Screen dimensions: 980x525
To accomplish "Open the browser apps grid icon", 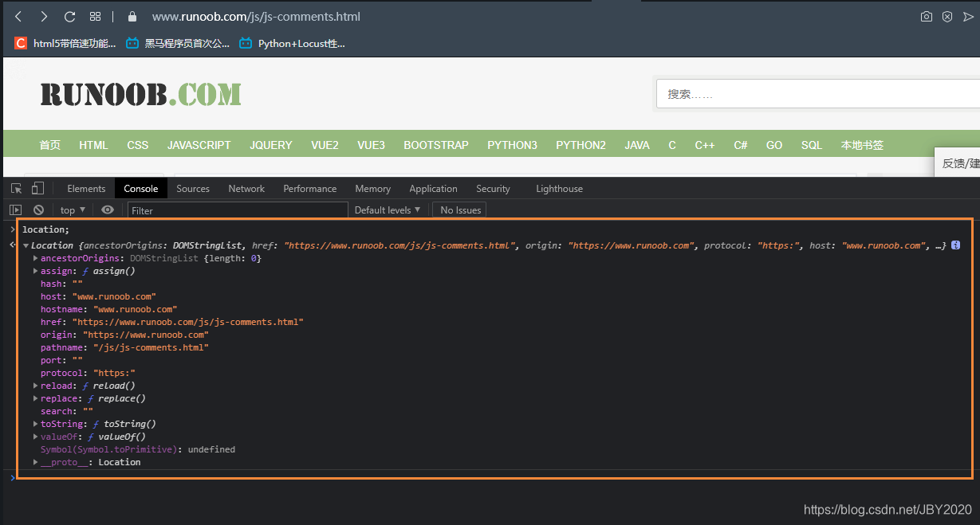I will point(95,16).
